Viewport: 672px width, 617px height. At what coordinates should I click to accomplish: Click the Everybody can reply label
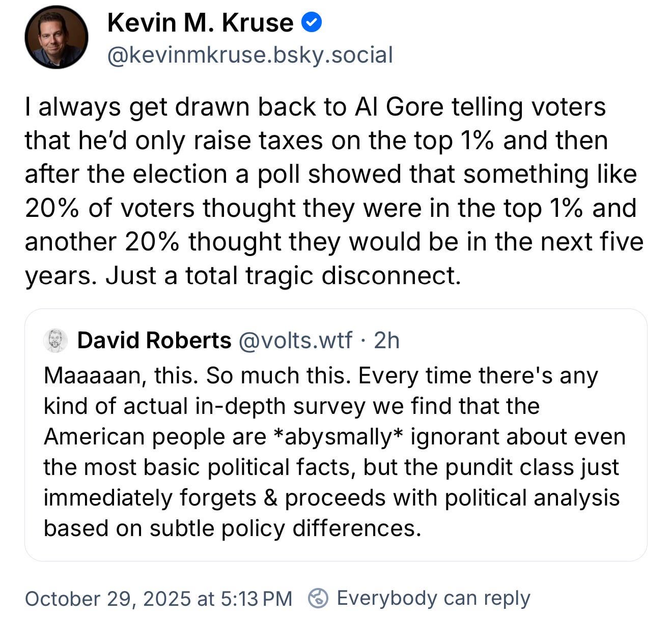coord(433,598)
